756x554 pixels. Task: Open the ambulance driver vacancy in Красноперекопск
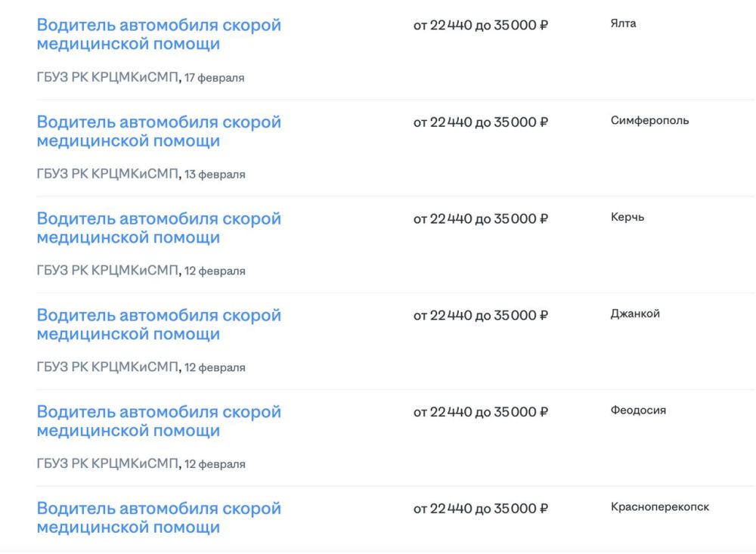pos(159,518)
